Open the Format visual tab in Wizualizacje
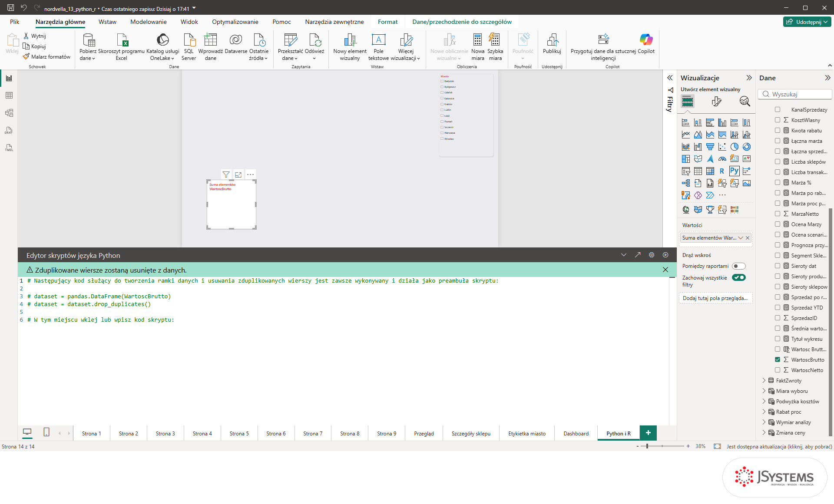This screenshot has width=834, height=504. tap(716, 102)
